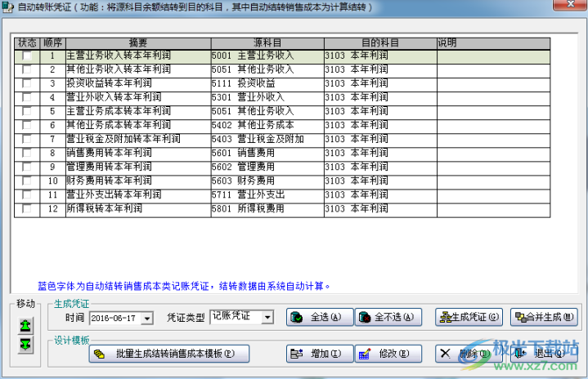
Task: Check the 其他业务成本转本年利润 row checkbox
Action: tap(27, 125)
